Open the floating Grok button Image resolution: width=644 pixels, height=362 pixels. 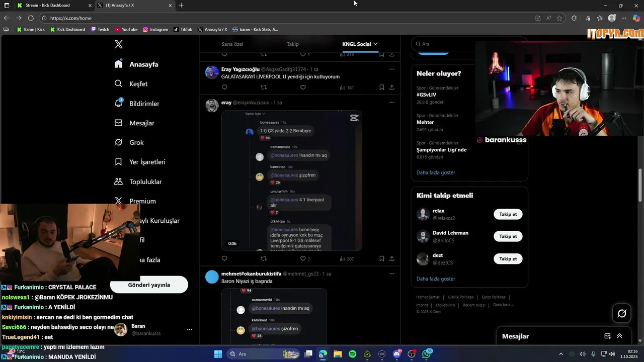(622, 314)
